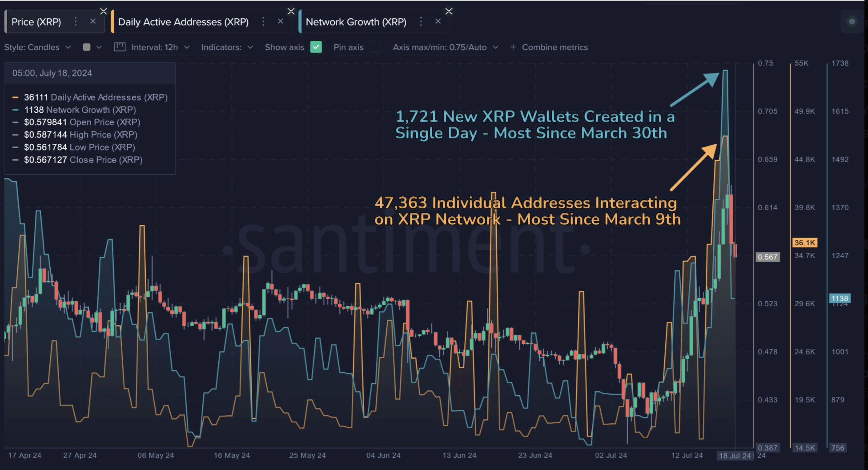This screenshot has height=470, width=868.
Task: Click the 0.387 price axis minimum
Action: pyautogui.click(x=768, y=448)
